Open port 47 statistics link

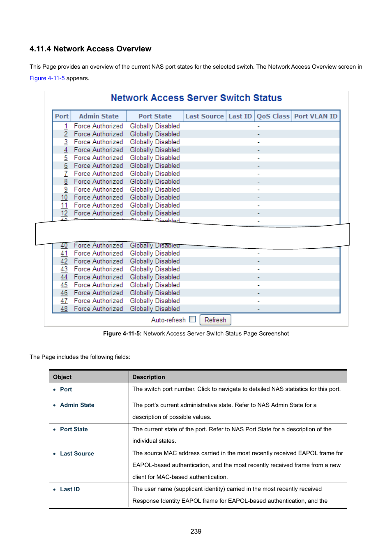coord(64,301)
